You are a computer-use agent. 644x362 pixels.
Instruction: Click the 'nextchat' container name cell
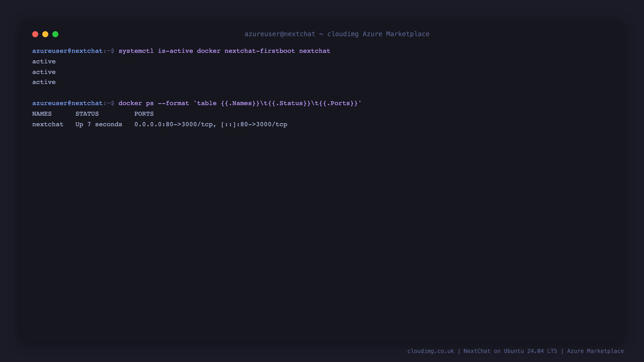(x=48, y=124)
